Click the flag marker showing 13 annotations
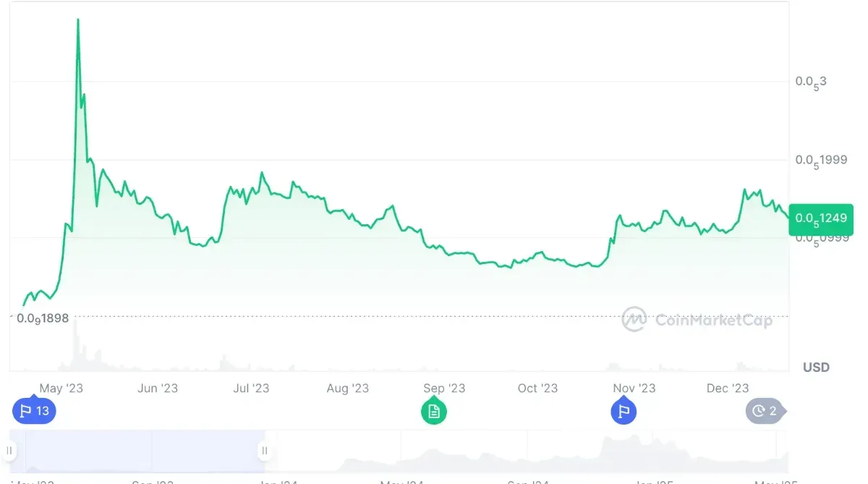Image resolution: width=868 pixels, height=484 pixels. pyautogui.click(x=34, y=411)
